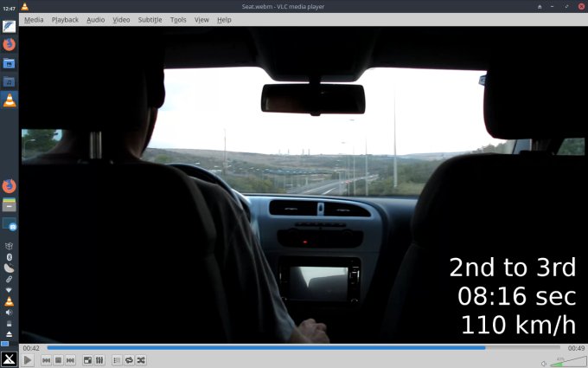Click the eject tray icon

pos(9,334)
